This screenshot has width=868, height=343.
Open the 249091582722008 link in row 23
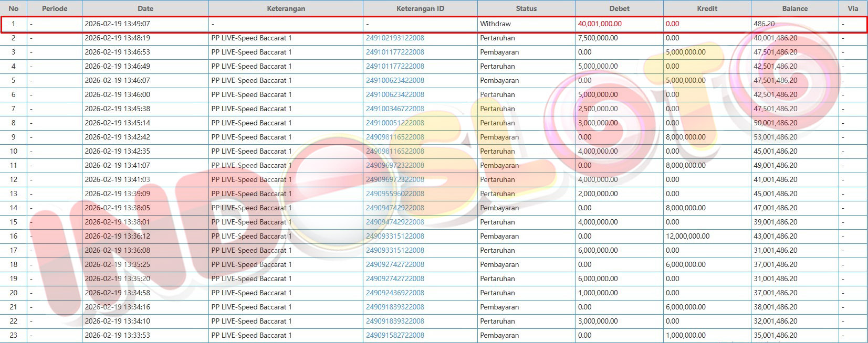pos(395,336)
